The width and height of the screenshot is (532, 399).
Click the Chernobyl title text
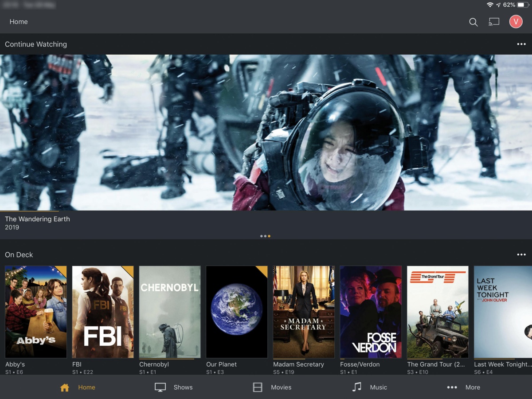[x=154, y=364]
